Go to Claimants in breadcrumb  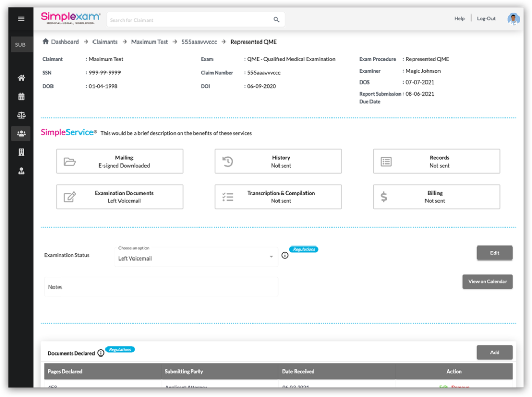(x=105, y=42)
